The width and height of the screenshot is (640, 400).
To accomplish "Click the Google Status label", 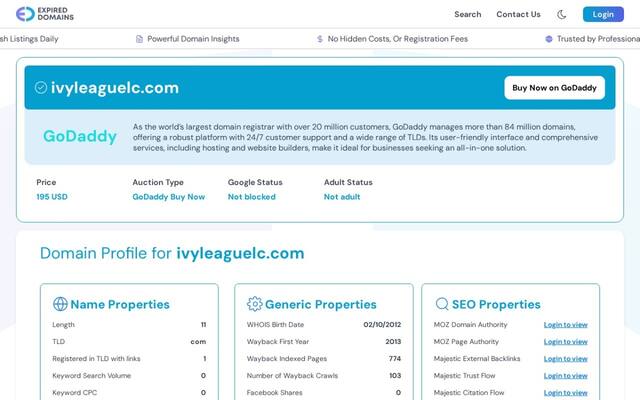I will (255, 182).
